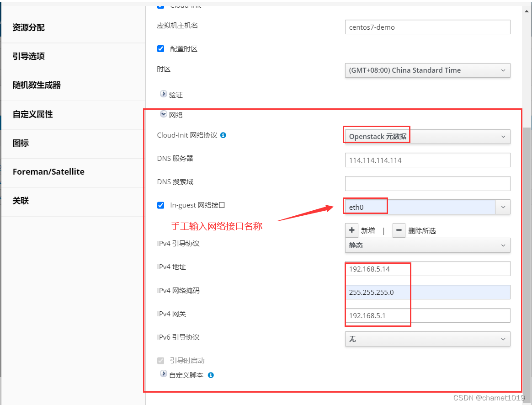
Task: Click scrollbar up arrow
Action: 527,11
